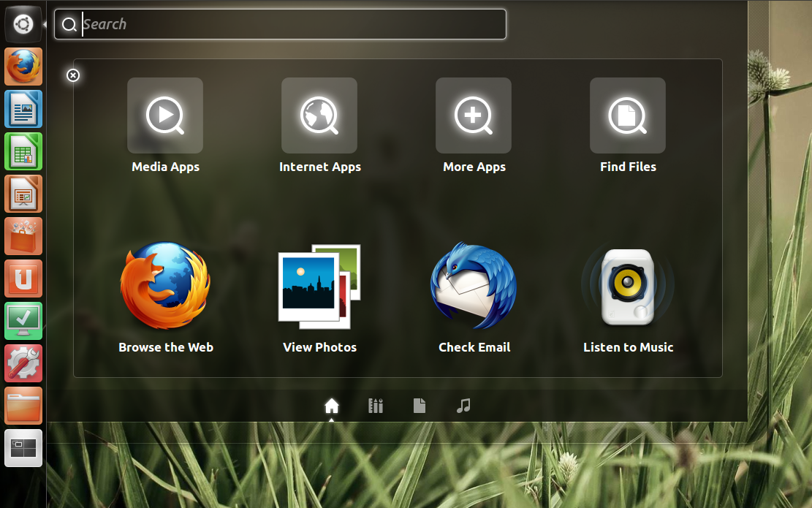Open the Music lens at the bottom
This screenshot has height=508, width=812.
coord(463,406)
